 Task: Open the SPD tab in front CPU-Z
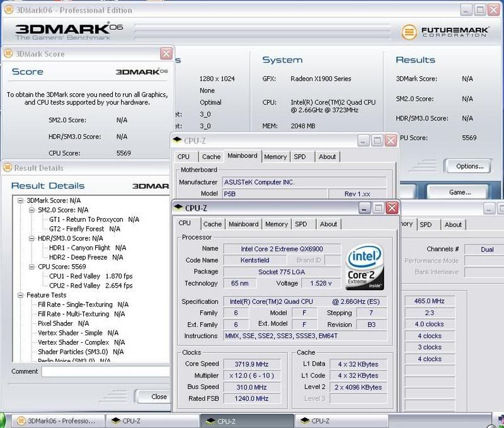(x=301, y=224)
